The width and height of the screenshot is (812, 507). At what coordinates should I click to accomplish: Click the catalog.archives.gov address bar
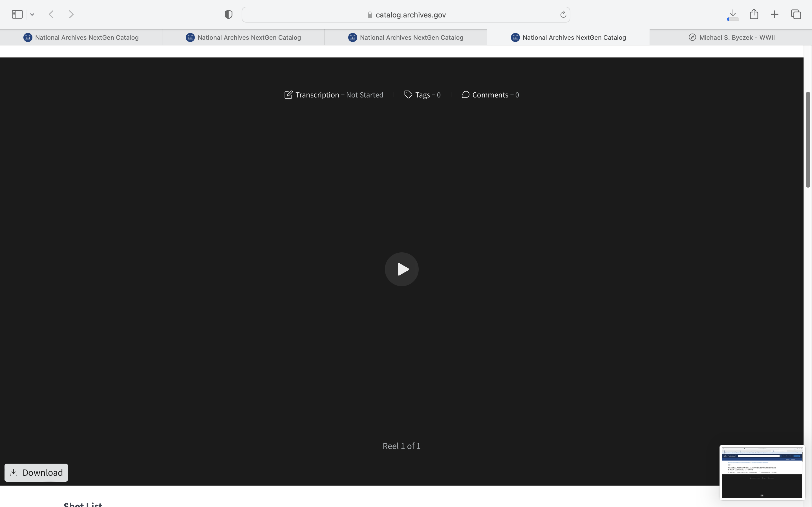(410, 15)
